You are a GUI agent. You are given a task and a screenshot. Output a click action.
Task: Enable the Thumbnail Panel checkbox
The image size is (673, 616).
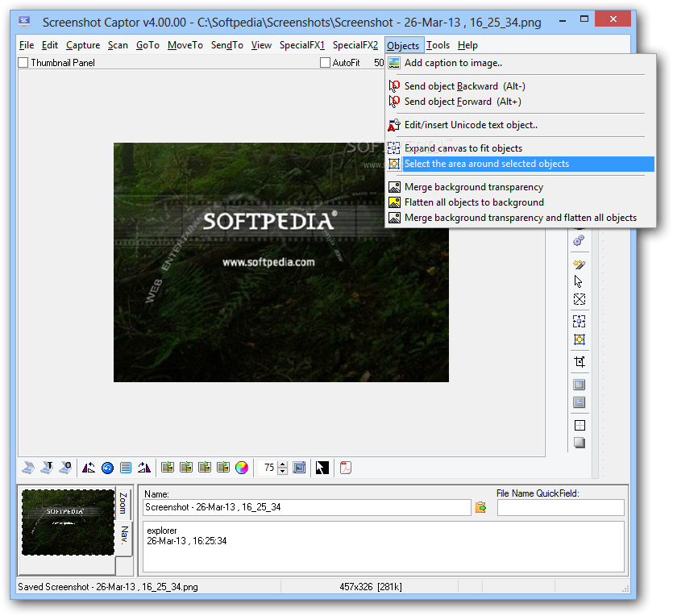(x=23, y=63)
